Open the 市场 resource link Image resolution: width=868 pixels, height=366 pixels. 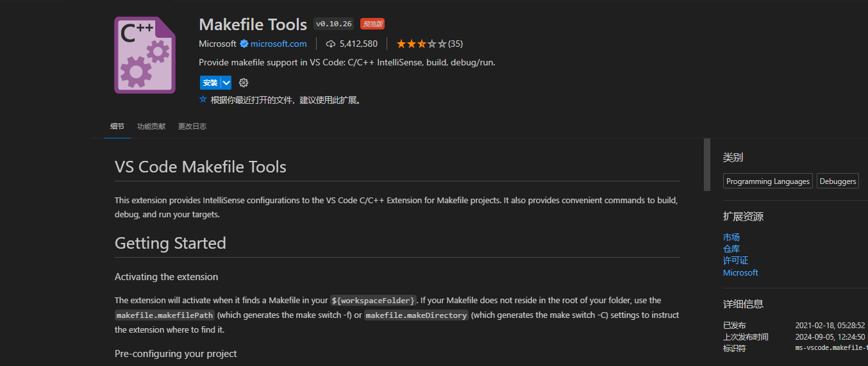pos(731,237)
